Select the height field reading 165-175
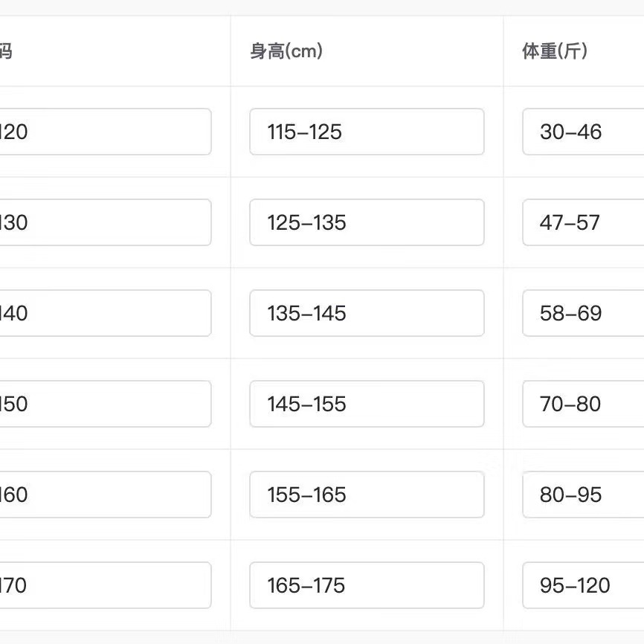This screenshot has height=644, width=644. coord(367,585)
